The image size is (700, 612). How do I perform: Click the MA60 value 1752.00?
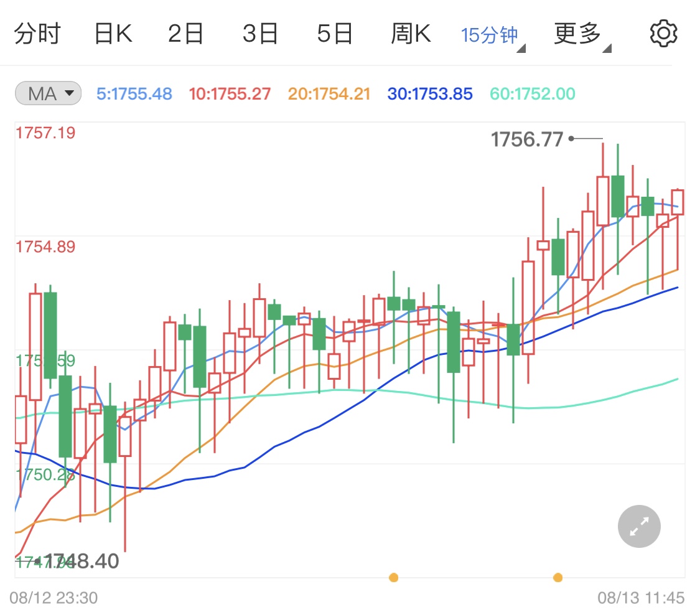pos(531,93)
